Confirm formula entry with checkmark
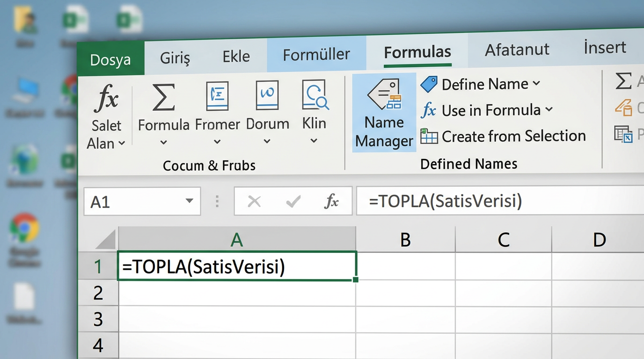 293,201
